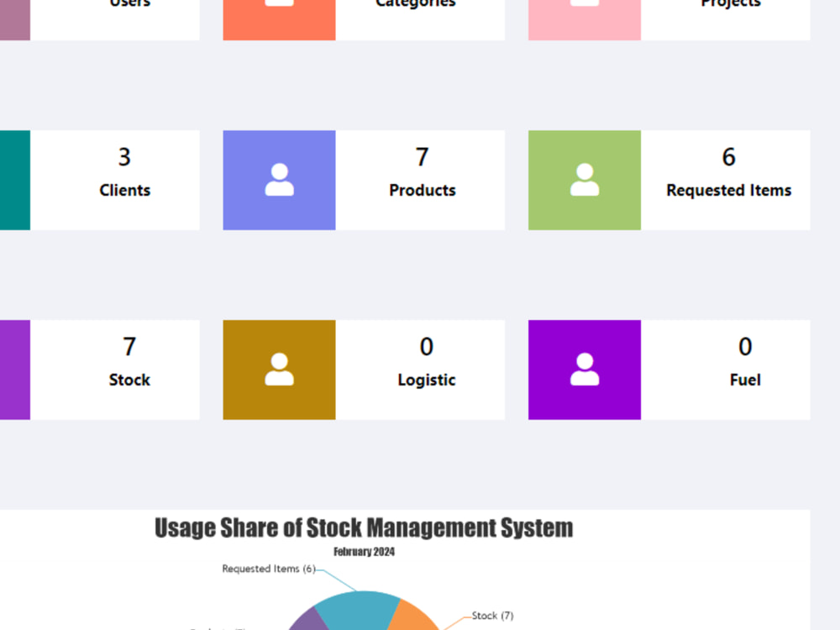
Task: Open the Logistic label
Action: (x=427, y=380)
